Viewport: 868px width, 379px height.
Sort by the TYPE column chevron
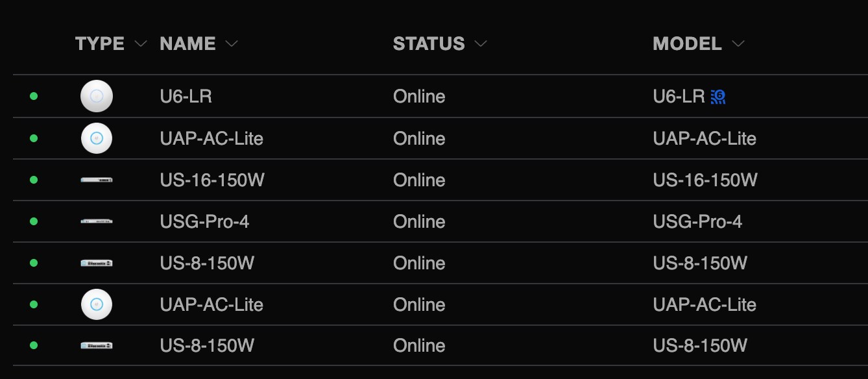point(141,44)
